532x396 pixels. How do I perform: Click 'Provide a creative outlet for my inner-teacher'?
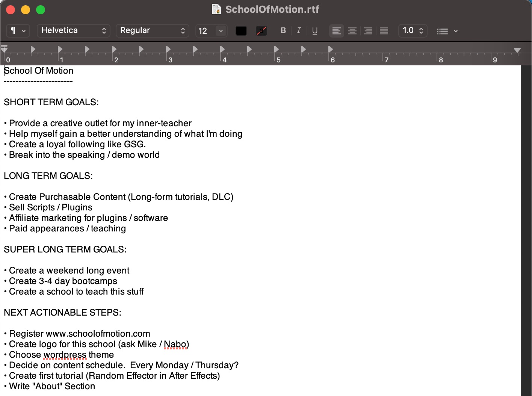click(x=98, y=123)
